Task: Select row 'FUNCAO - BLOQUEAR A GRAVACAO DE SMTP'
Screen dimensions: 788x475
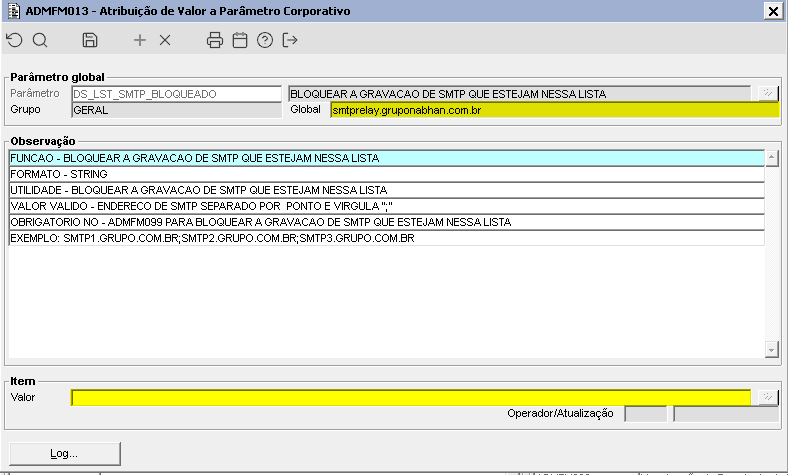Action: pyautogui.click(x=387, y=158)
